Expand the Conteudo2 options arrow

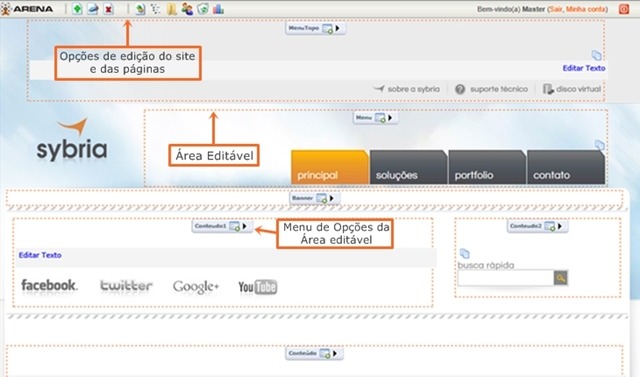(560, 226)
